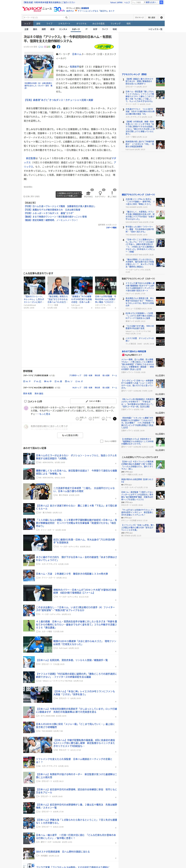Open the ライブ tab

point(49,24)
